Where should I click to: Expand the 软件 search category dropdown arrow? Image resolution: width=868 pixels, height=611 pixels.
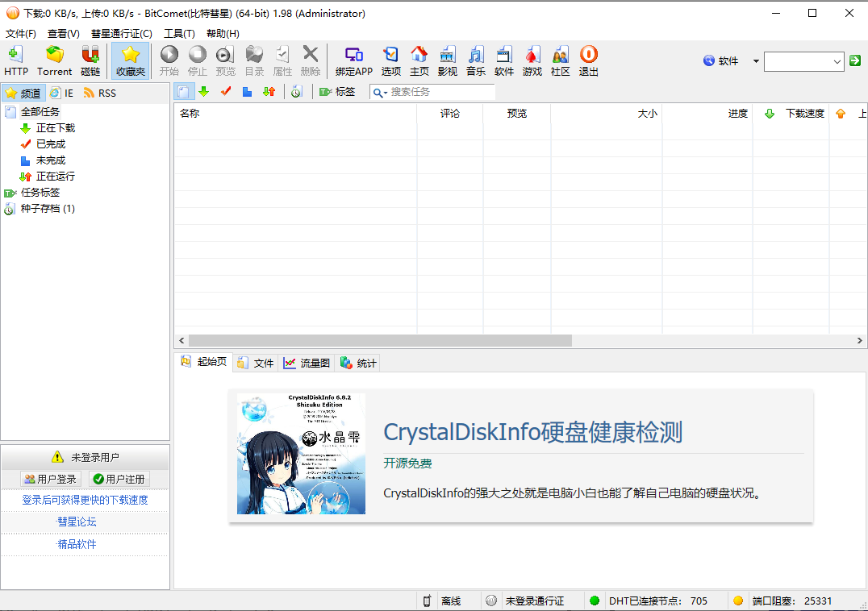(x=756, y=60)
